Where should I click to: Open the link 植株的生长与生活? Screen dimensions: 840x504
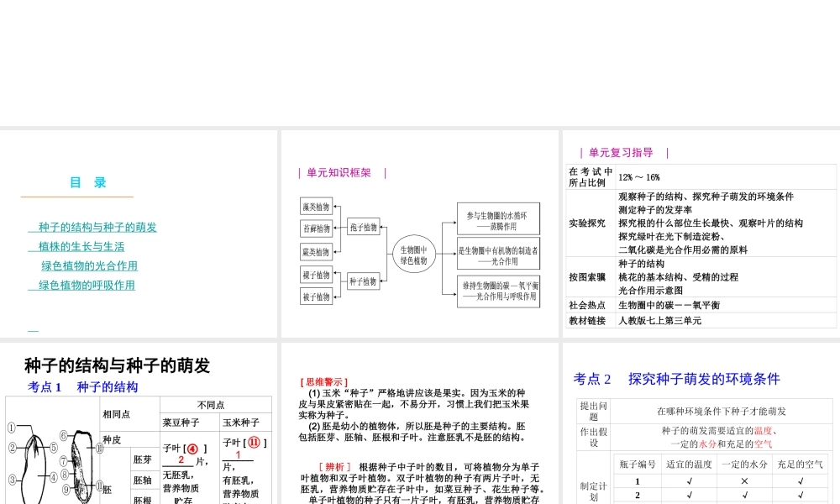pyautogui.click(x=81, y=246)
